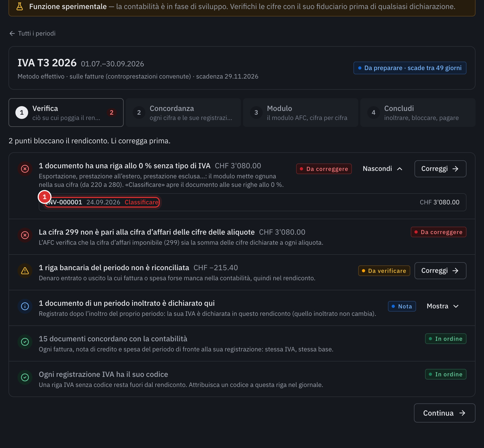Image resolution: width=484 pixels, height=448 pixels.
Task: Click the green check icon for 15 documenti concordano
Action: coord(25,342)
